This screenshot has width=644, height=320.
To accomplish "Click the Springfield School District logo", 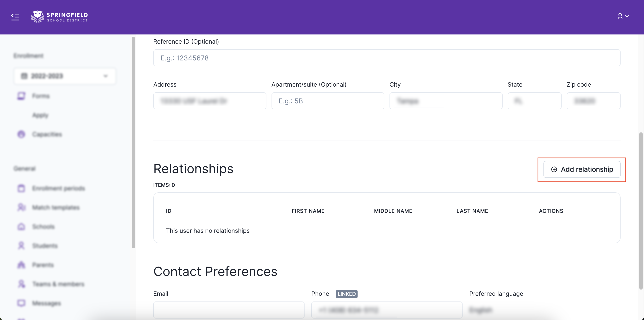I will pyautogui.click(x=59, y=17).
